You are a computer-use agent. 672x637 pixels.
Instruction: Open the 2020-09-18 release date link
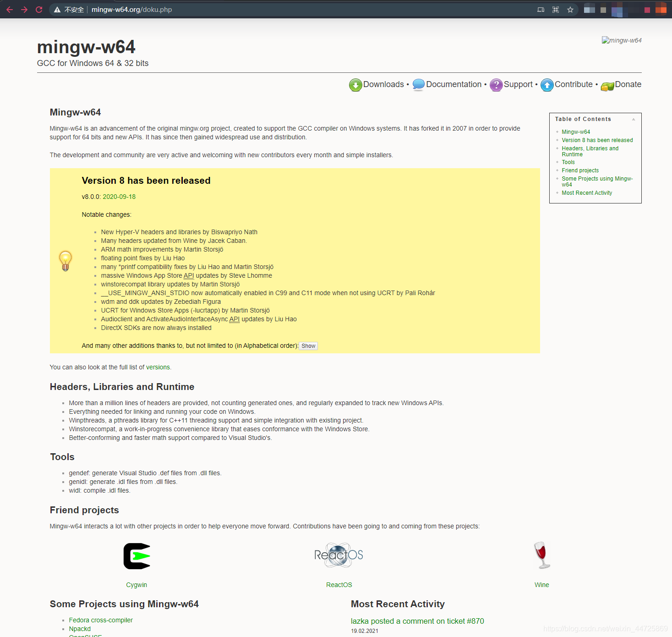point(119,197)
